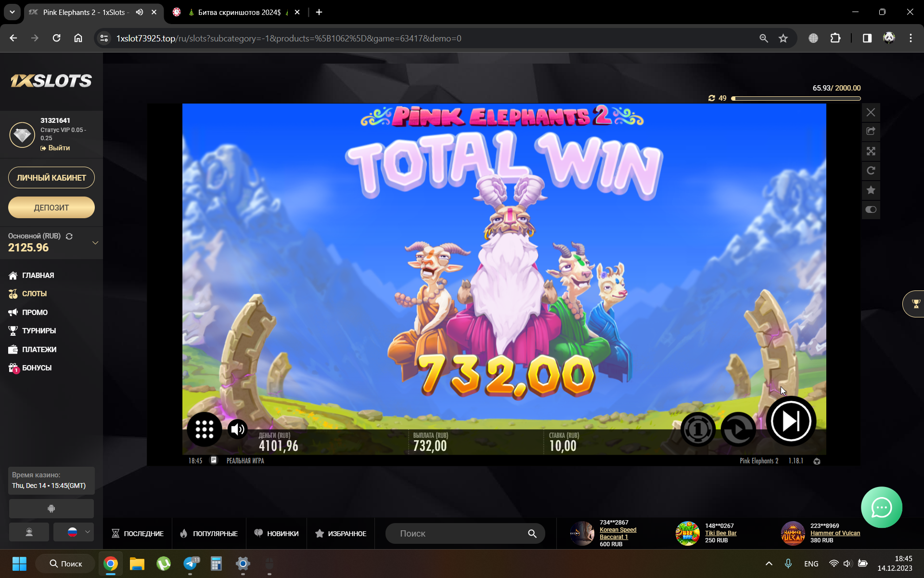Share the game via share icon
Screen dimensions: 924x578
click(871, 131)
